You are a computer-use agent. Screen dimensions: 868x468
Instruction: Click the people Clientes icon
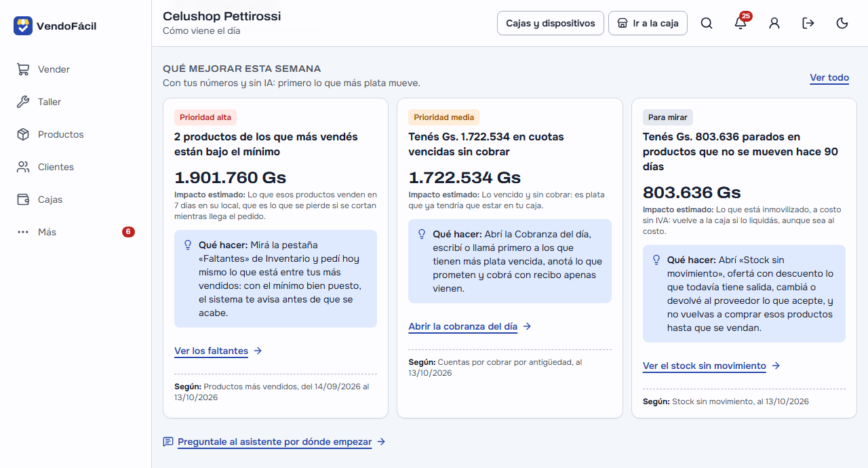click(23, 167)
